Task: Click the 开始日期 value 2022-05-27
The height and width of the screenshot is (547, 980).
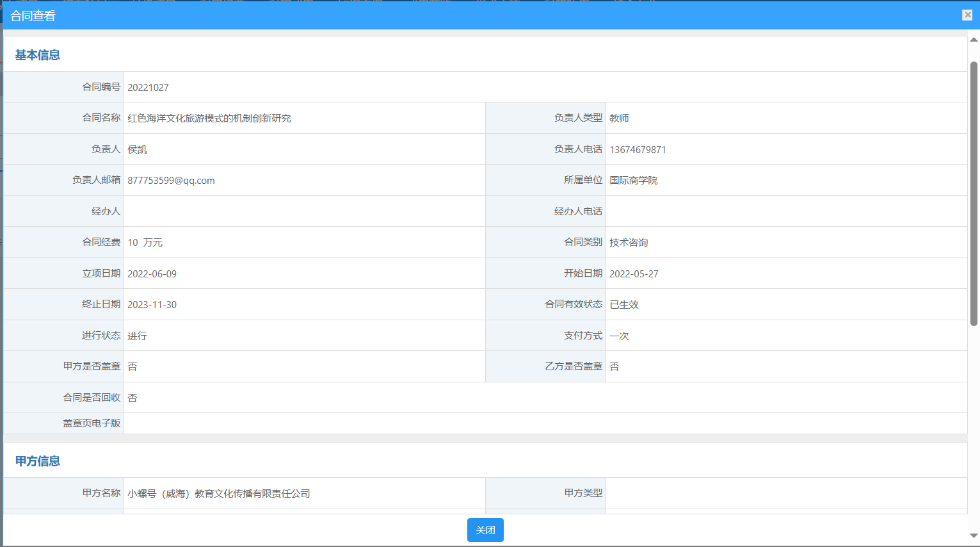Action: tap(634, 274)
